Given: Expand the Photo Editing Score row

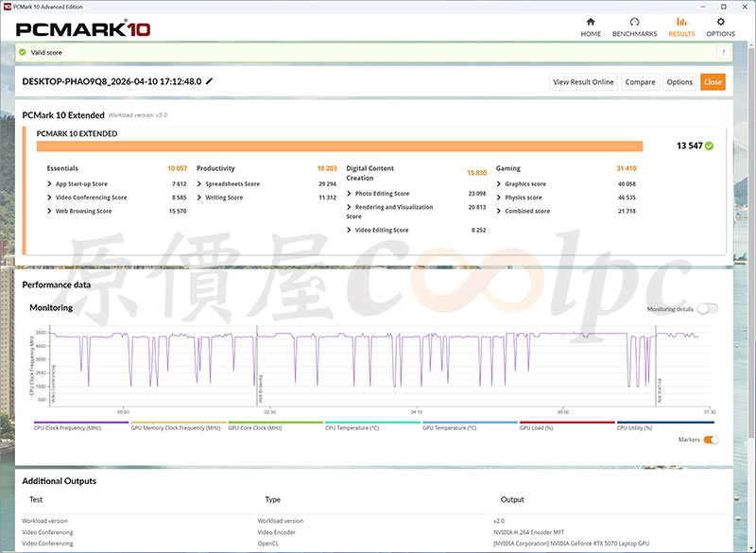Looking at the screenshot, I should (x=350, y=194).
